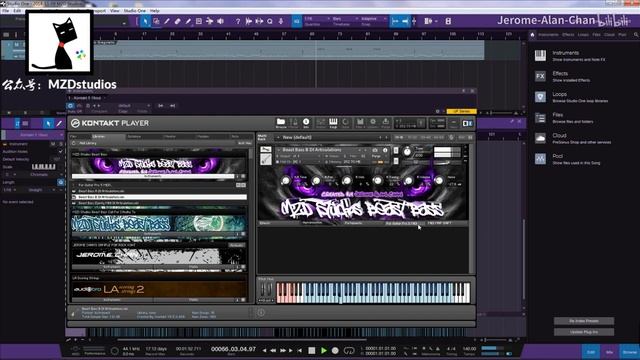Click the Stop button in transport
This screenshot has height=360, width=640.
pyautogui.click(x=312, y=350)
